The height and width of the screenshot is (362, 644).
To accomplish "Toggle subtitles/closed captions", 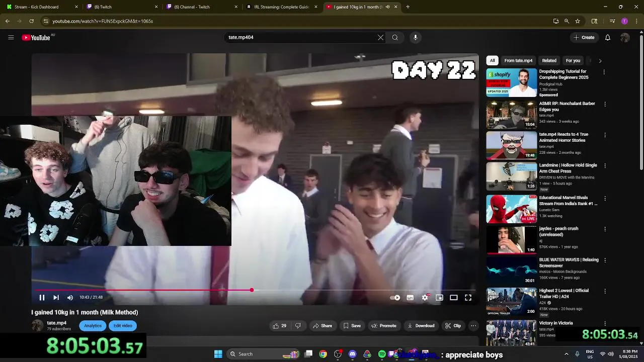I will [x=410, y=298].
